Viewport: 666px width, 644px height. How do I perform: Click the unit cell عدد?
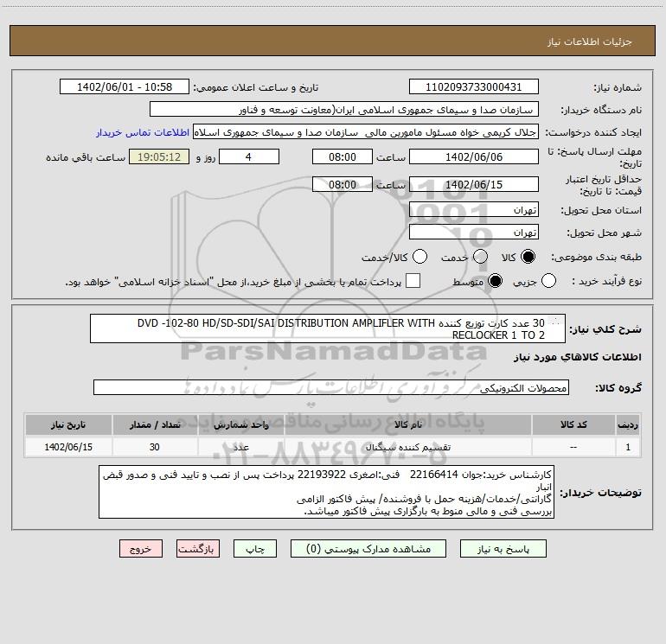(x=241, y=447)
